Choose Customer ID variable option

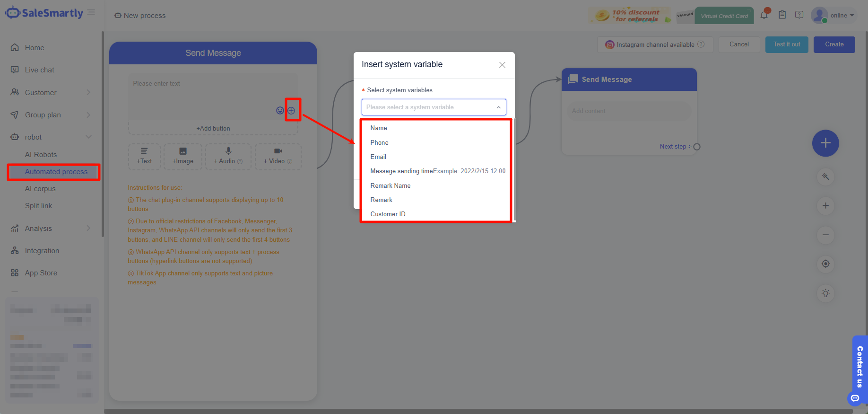coord(388,214)
